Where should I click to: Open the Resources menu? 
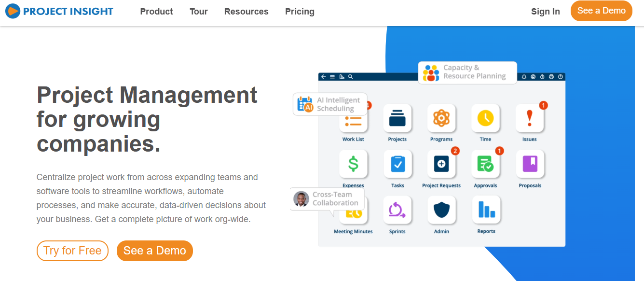click(247, 12)
